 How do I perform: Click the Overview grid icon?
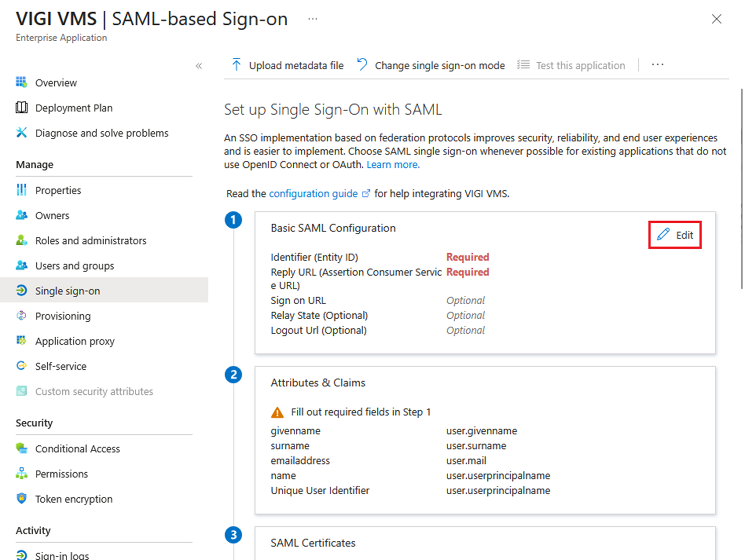[x=21, y=82]
